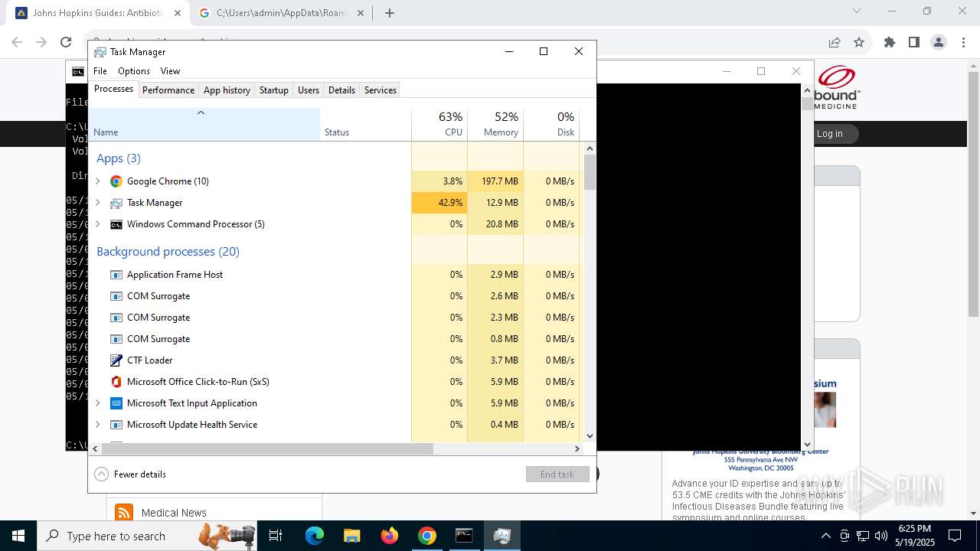The height and width of the screenshot is (551, 980).
Task: Click the Windows Command Processor icon
Action: tap(116, 224)
